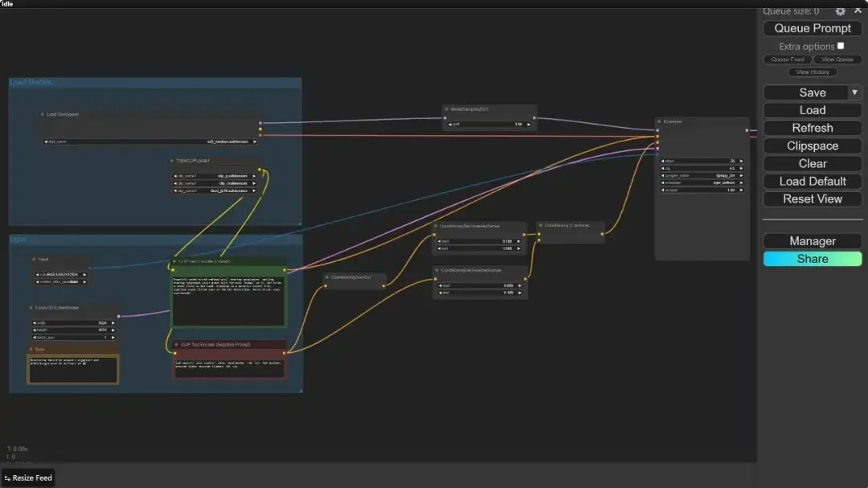This screenshot has width=868, height=488.
Task: Enable the Extra options checkbox
Action: pyautogui.click(x=841, y=46)
